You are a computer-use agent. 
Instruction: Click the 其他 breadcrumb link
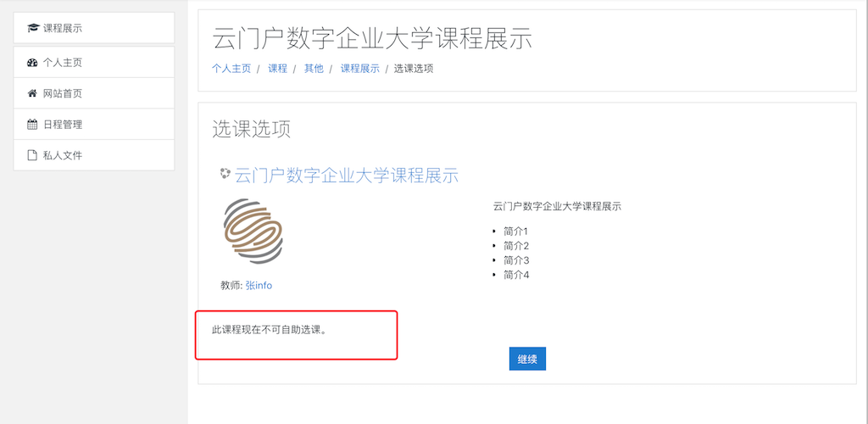pos(314,69)
